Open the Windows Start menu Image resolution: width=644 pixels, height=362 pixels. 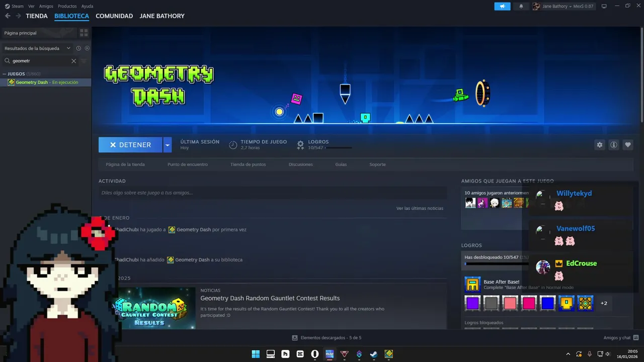coord(256,354)
